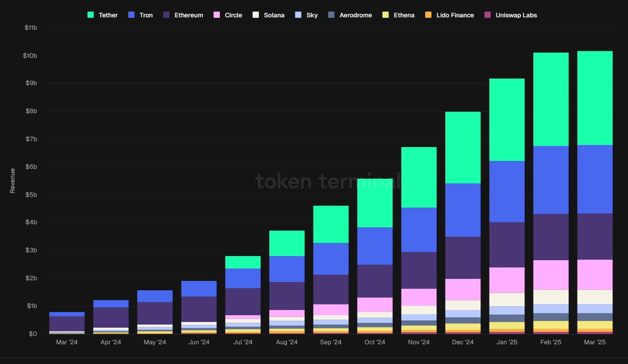Toggle the Uniswap Labs series label
Screen dimensions: 628x364
point(516,15)
